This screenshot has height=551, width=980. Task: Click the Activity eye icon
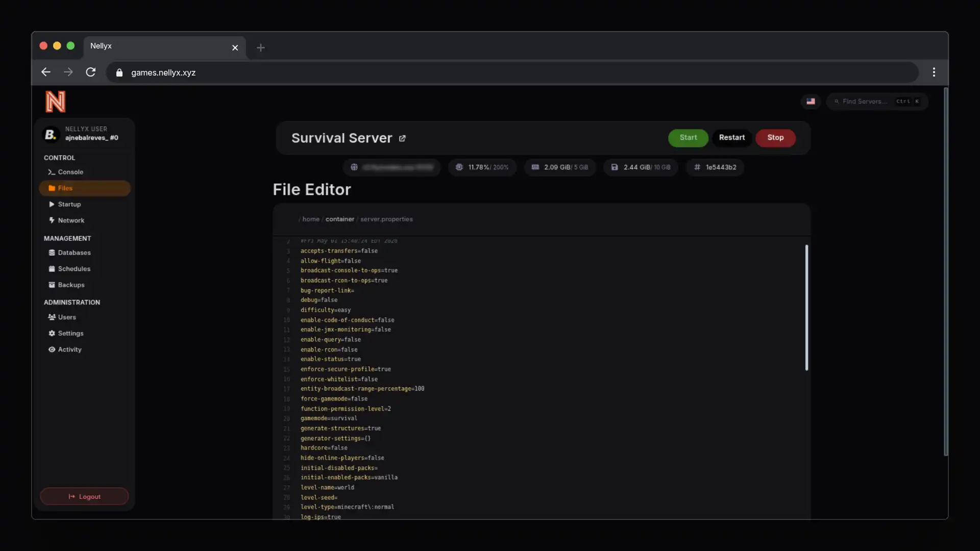point(52,350)
